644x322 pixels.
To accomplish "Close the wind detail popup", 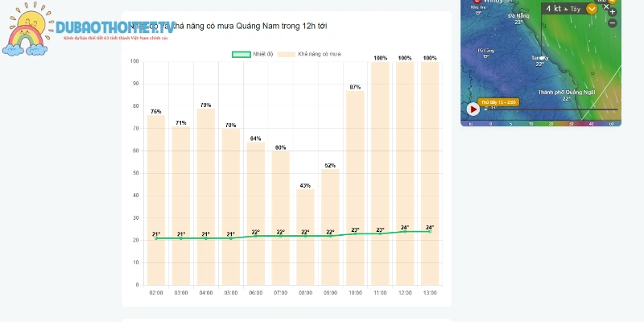I will [x=606, y=6].
